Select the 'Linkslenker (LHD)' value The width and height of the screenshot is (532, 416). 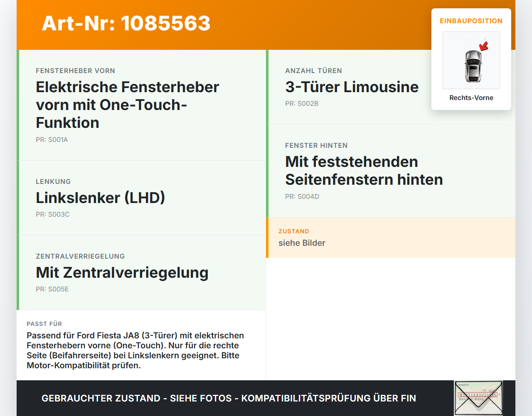point(101,198)
